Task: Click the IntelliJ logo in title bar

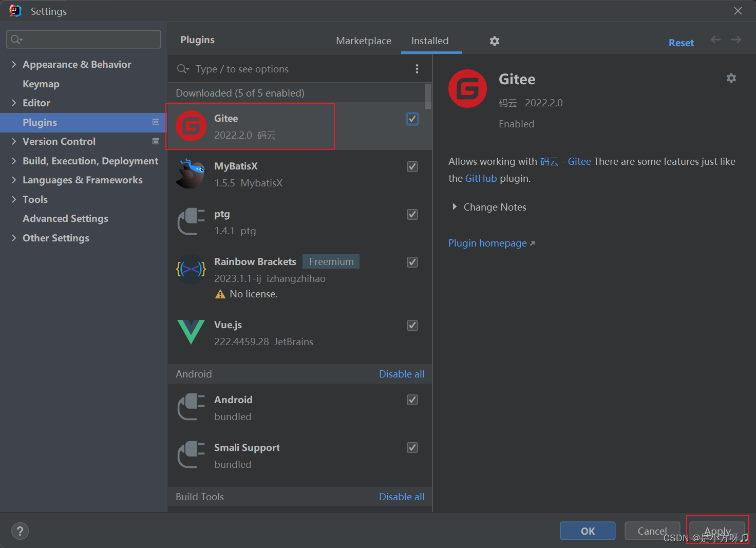Action: point(15,11)
